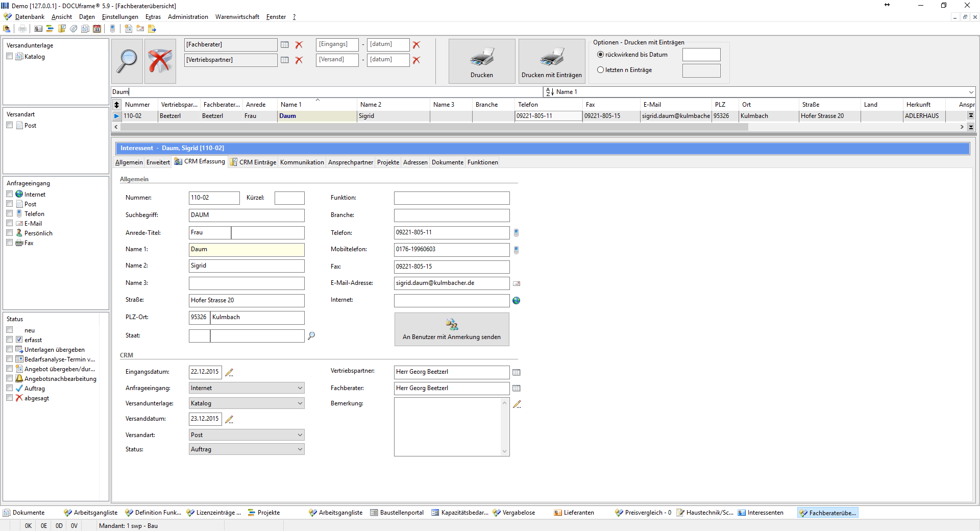Click the table horizontal scrollbar
Screen dimensions: 980x531
[434, 127]
